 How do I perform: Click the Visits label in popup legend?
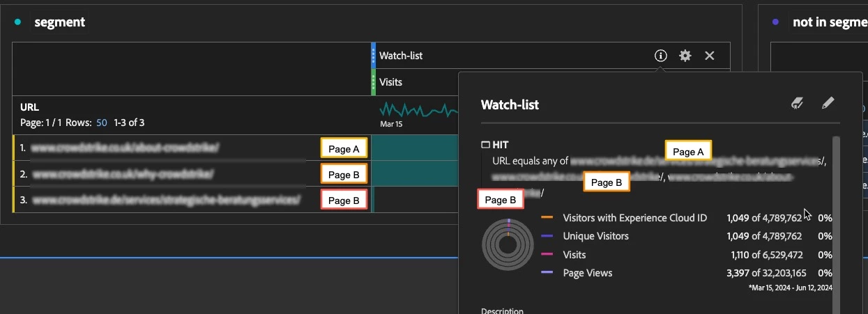point(574,255)
